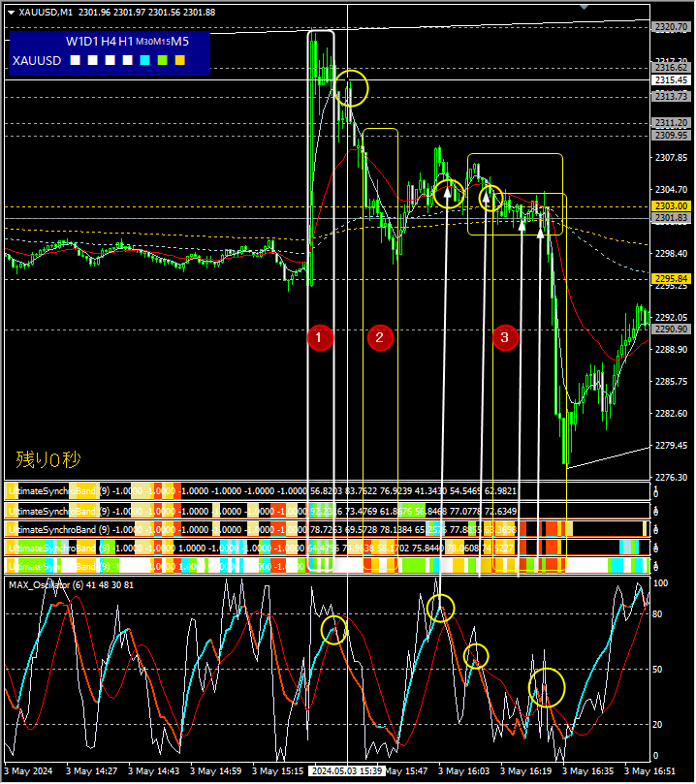Screen dimensions: 696x784
Task: Click the highlighted 2024.05.03 15:39 time label
Action: [347, 771]
